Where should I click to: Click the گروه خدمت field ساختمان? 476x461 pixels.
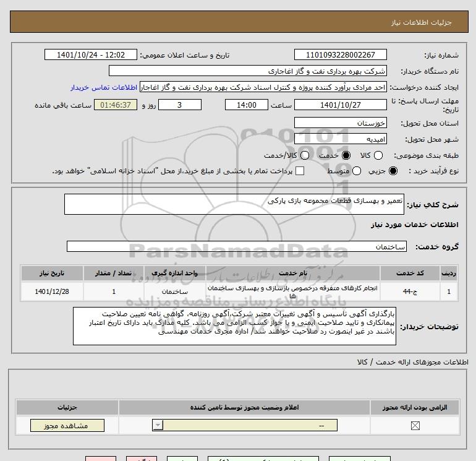[x=237, y=246]
